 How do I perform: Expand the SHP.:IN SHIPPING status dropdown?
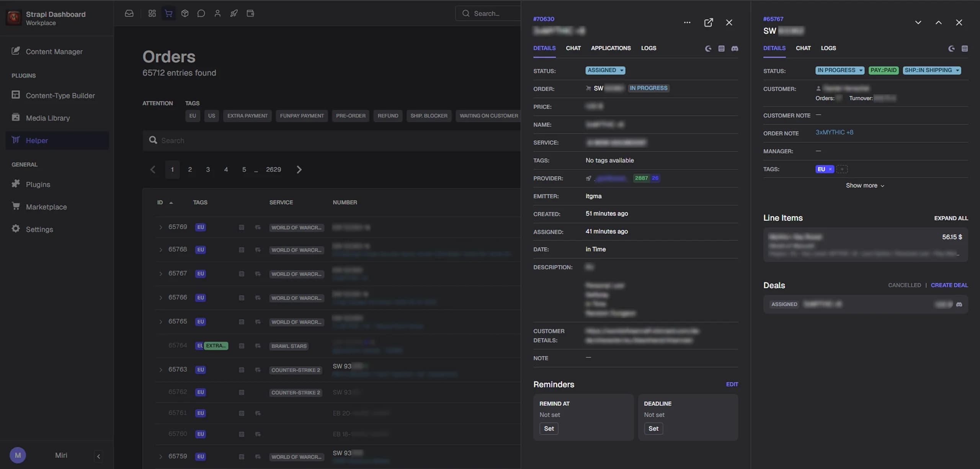931,70
